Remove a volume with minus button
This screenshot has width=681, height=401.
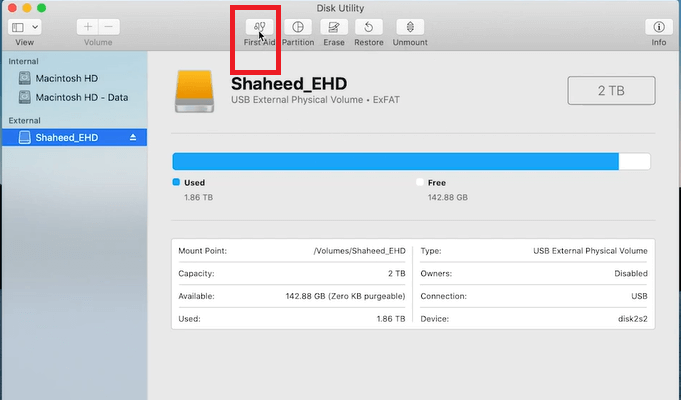pyautogui.click(x=109, y=27)
